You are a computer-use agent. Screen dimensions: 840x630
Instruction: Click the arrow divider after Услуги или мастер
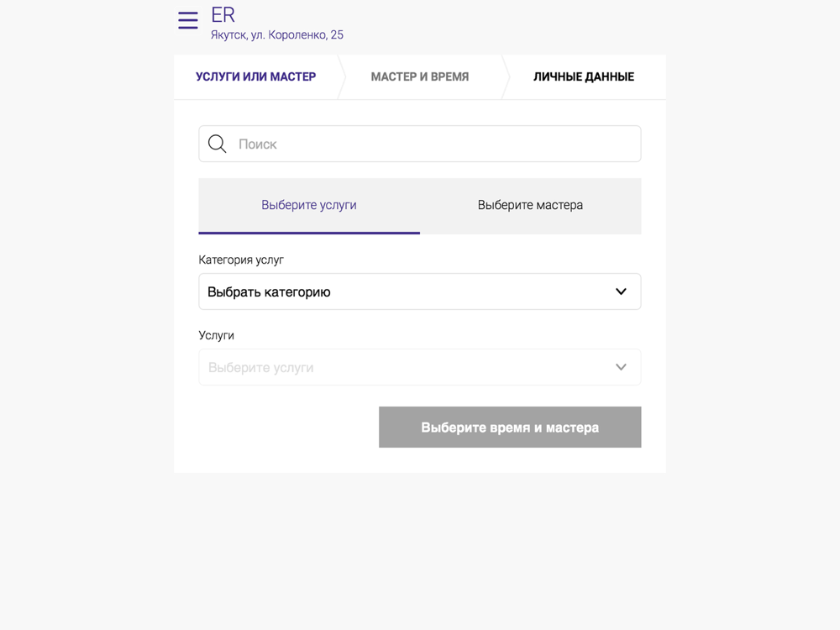click(x=342, y=76)
